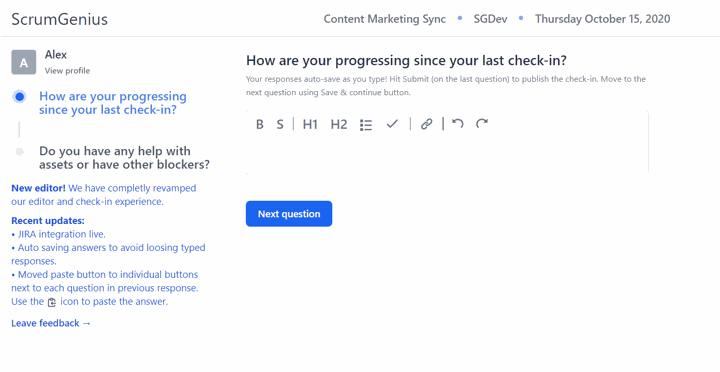Click 'SGDev' team name in header

(x=490, y=19)
